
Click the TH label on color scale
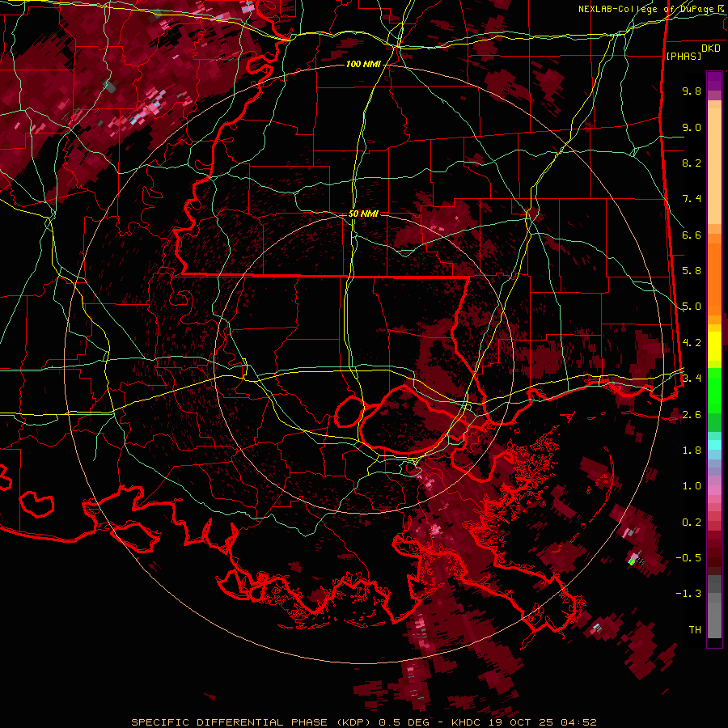pos(695,630)
